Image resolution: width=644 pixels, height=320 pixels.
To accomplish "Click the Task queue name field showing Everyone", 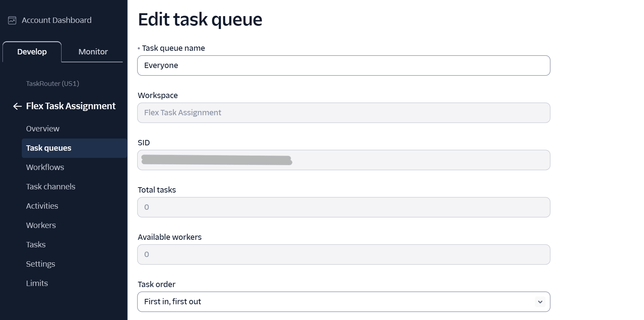I will (343, 66).
